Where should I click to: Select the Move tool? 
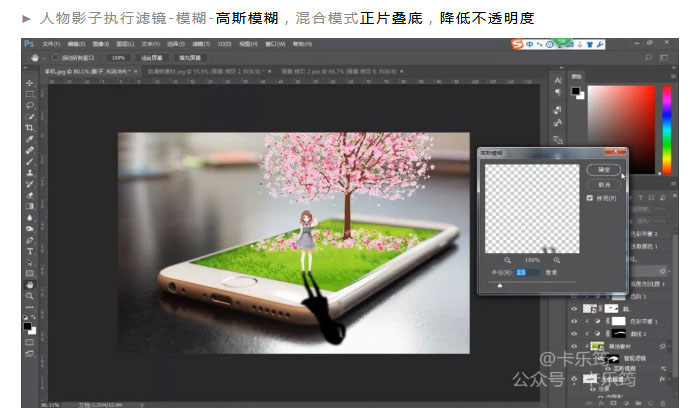click(x=29, y=82)
